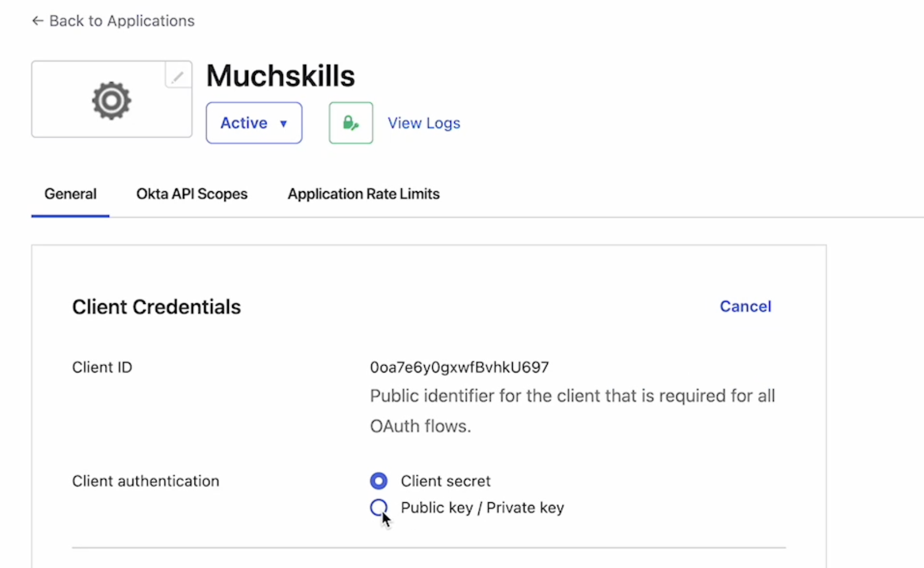The height and width of the screenshot is (568, 924).
Task: Switch to the Okta API Scopes tab
Action: [x=192, y=194]
